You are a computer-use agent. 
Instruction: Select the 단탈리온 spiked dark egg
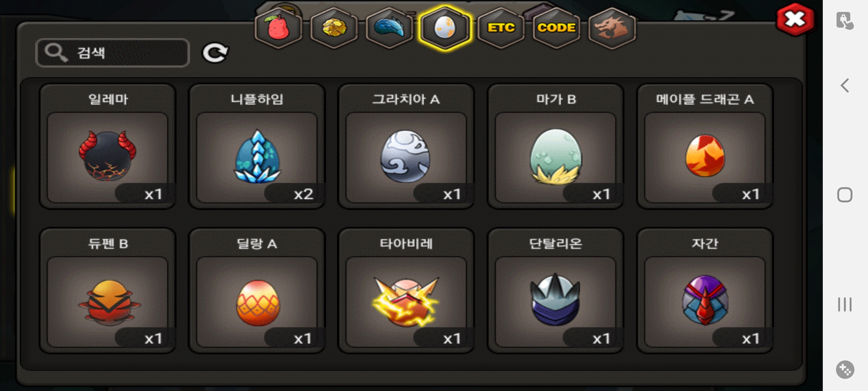(x=556, y=290)
